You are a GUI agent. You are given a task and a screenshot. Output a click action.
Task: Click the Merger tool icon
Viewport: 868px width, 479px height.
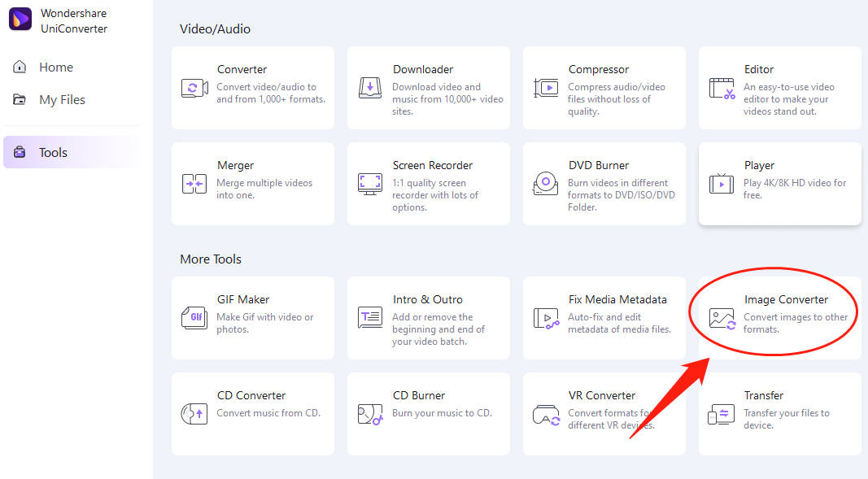click(194, 184)
